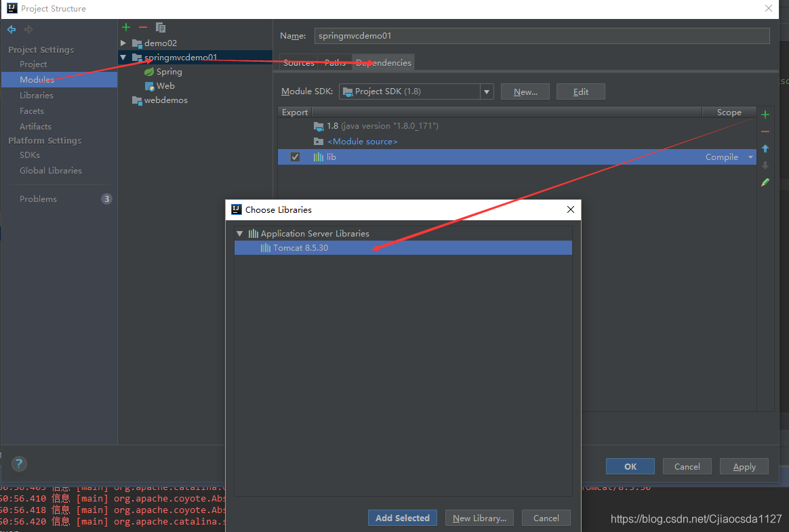The width and height of the screenshot is (789, 532).
Task: Click the back navigation arrow
Action: pos(11,30)
